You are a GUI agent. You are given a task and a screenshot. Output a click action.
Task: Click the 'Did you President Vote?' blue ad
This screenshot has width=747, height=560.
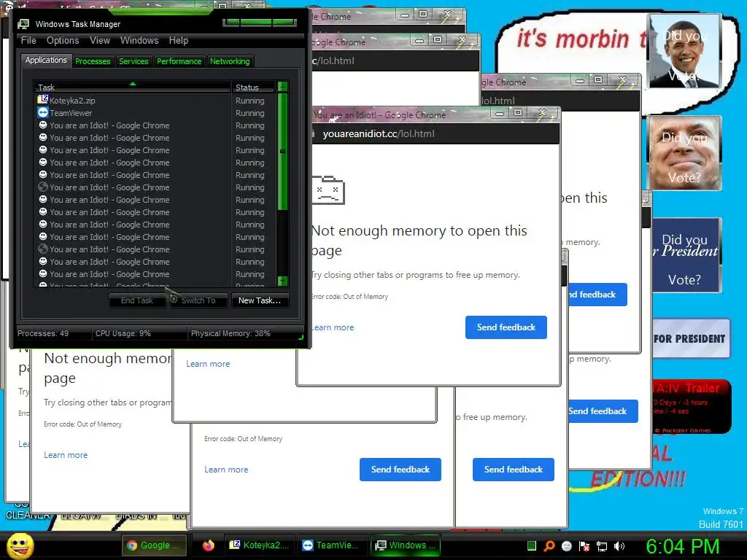tap(686, 255)
